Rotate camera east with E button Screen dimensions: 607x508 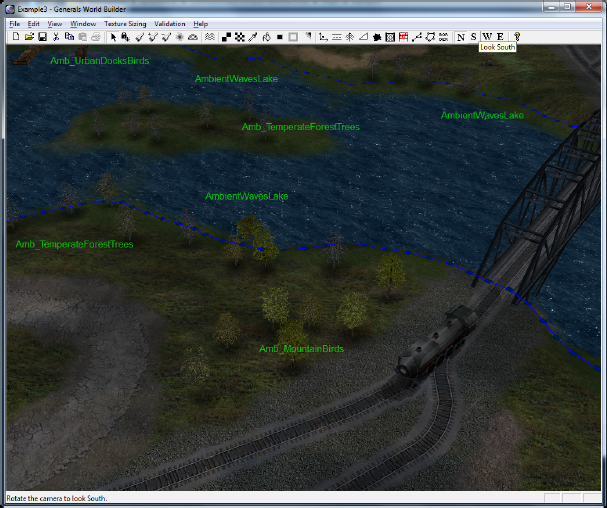point(500,37)
